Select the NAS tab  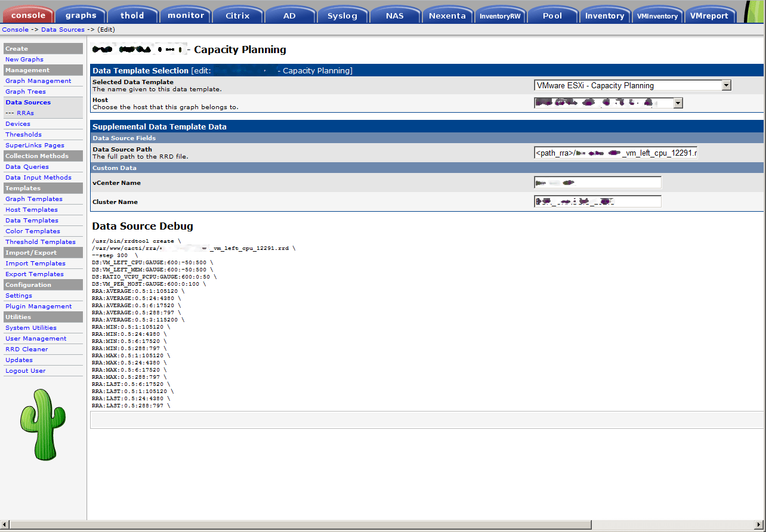[x=394, y=16]
